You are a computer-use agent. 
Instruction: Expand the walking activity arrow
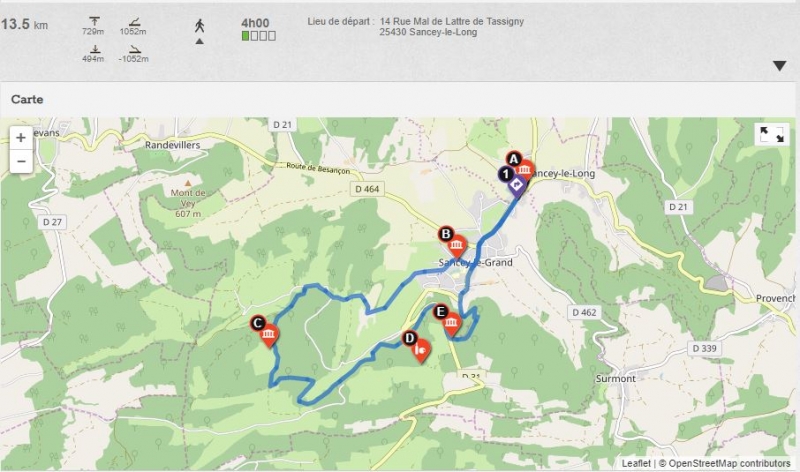[x=199, y=41]
